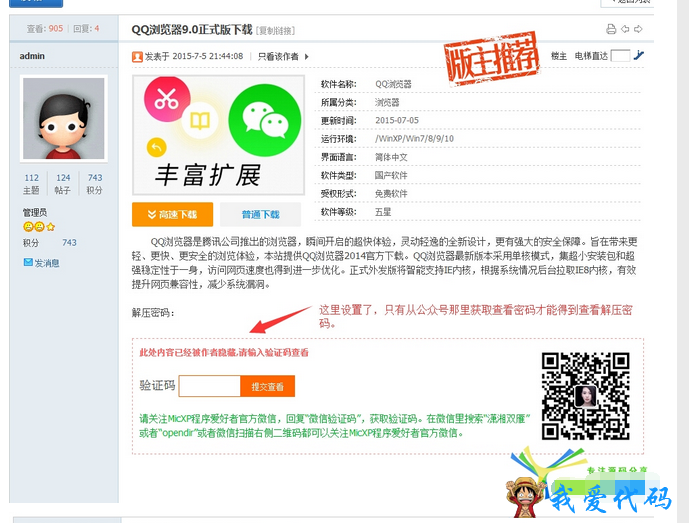Screen dimensions: 689x523
Task: Send a message via 发消息 link
Action: 47,263
